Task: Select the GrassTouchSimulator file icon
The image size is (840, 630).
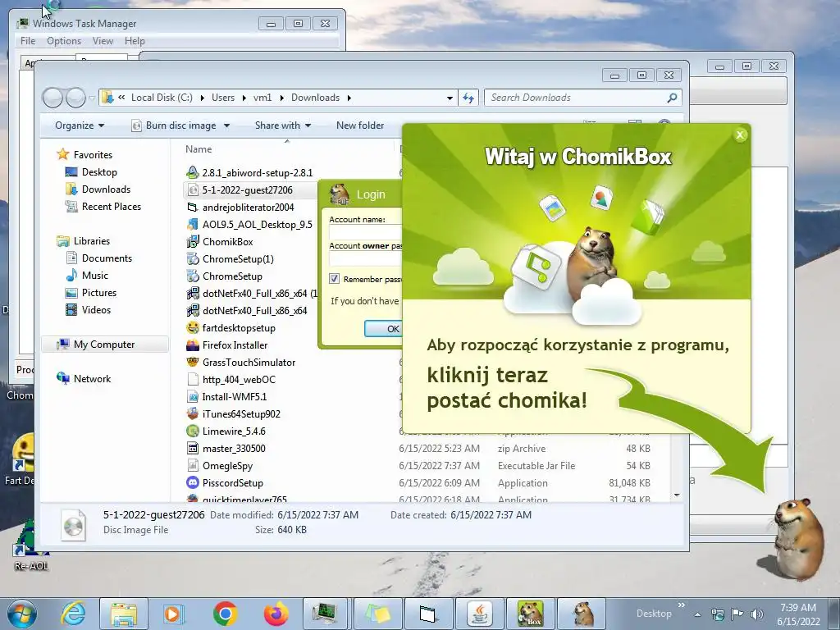Action: pos(192,362)
